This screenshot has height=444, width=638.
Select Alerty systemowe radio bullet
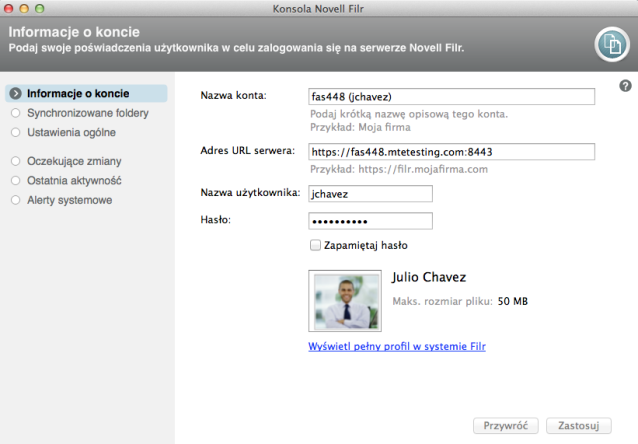15,200
